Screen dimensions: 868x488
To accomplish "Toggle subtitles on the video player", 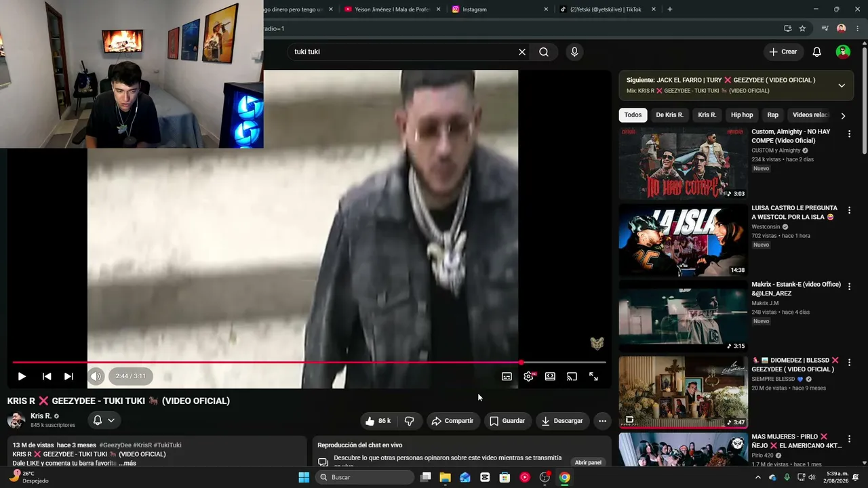I will [x=507, y=376].
